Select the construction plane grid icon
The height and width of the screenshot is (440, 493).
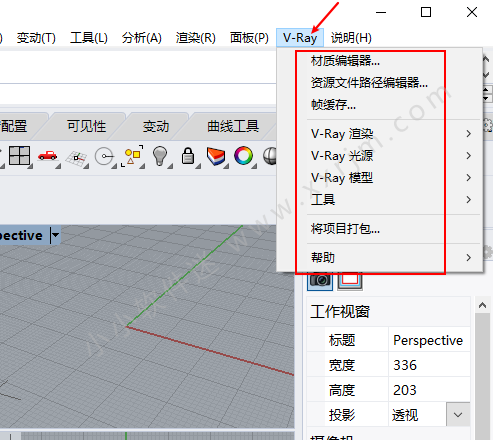point(76,157)
